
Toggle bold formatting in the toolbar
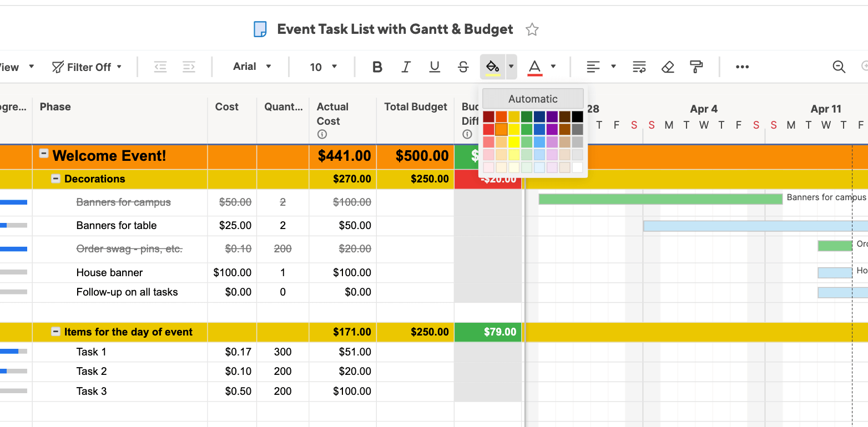tap(377, 67)
